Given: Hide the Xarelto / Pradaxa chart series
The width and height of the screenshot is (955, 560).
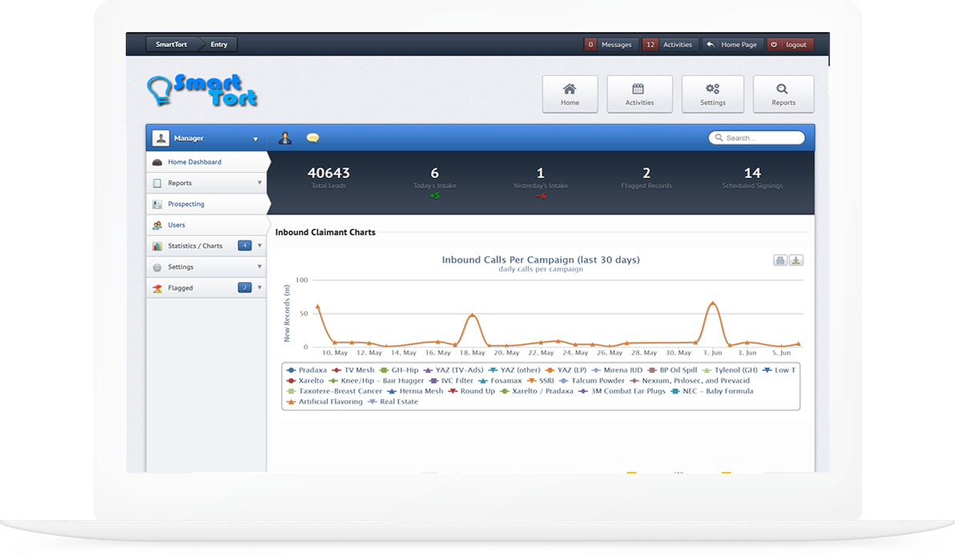Looking at the screenshot, I should pyautogui.click(x=537, y=391).
